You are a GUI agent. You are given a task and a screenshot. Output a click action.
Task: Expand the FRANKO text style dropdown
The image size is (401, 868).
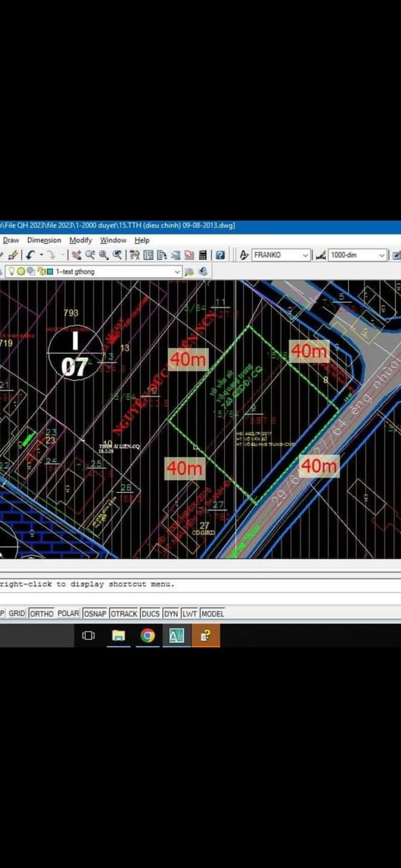coord(305,255)
